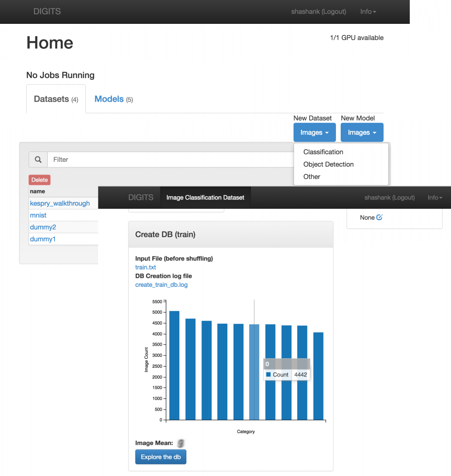Click the Image Mean thumbnail
The image size is (451, 476).
(x=181, y=443)
